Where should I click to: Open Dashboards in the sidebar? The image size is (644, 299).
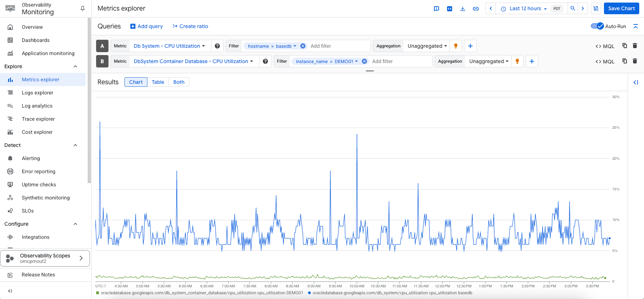coord(36,40)
